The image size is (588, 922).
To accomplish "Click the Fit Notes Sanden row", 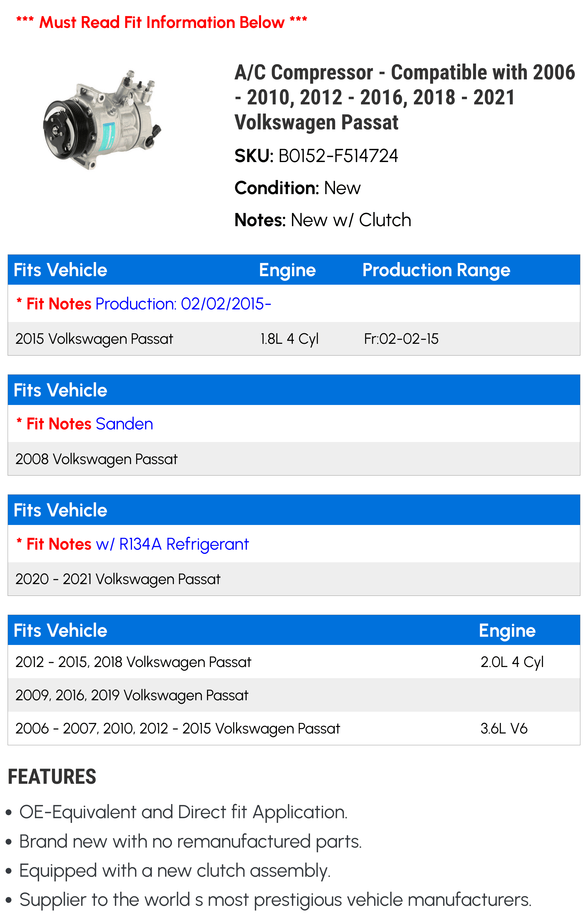I will 294,424.
